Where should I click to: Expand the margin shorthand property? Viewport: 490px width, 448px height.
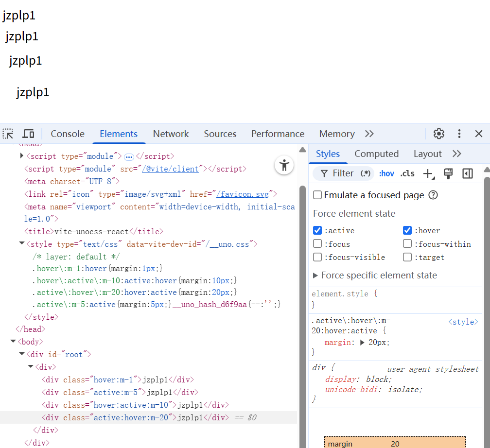click(x=362, y=343)
